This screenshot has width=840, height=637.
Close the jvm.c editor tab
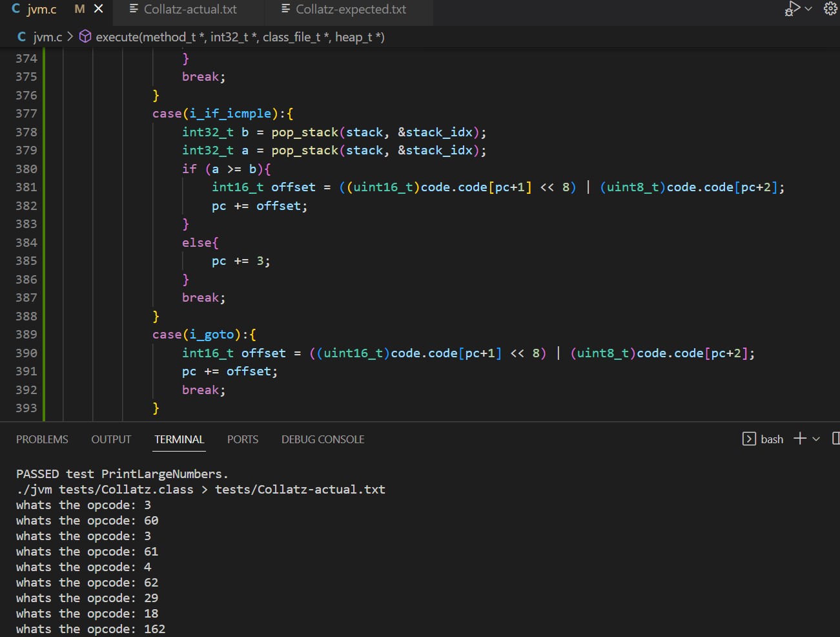click(x=99, y=9)
